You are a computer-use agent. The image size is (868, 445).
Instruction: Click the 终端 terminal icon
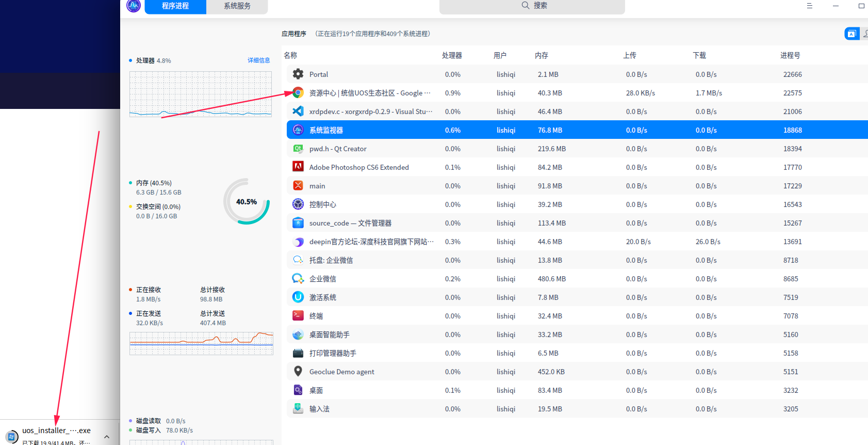tap(298, 315)
